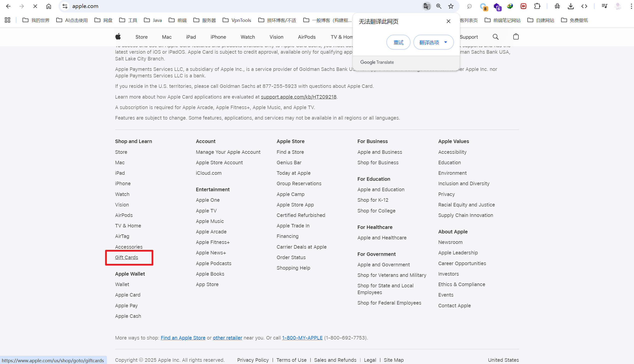Open the Site Map footer link
This screenshot has height=364, width=634.
394,360
